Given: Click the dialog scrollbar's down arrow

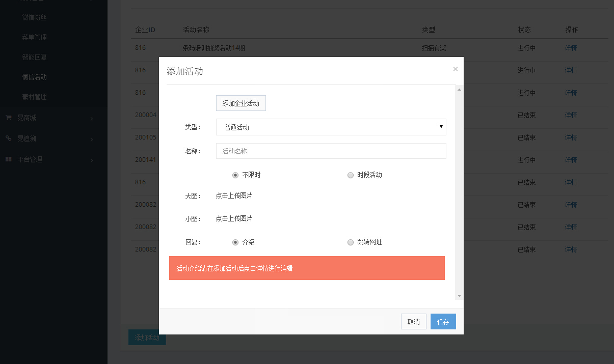Looking at the screenshot, I should [x=459, y=296].
